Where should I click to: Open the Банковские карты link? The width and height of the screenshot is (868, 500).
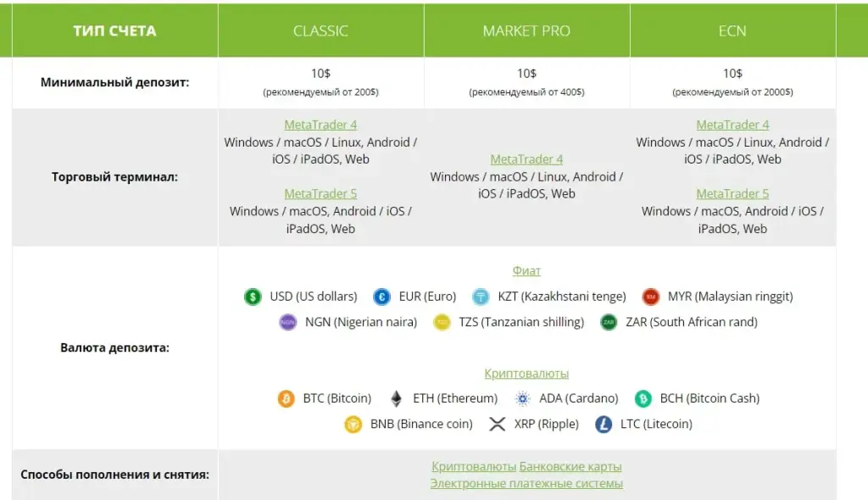pos(570,467)
